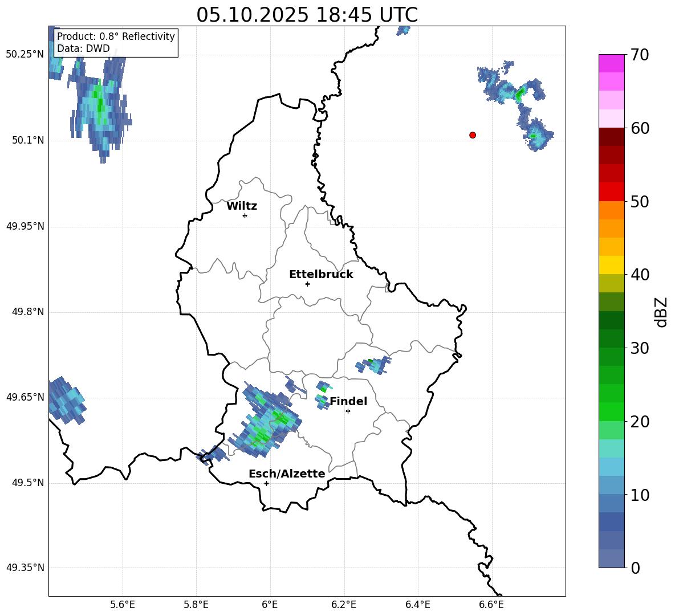Screen dimensions: 675x616
Task: Click the longitude label 5.8°E
Action: point(196,605)
